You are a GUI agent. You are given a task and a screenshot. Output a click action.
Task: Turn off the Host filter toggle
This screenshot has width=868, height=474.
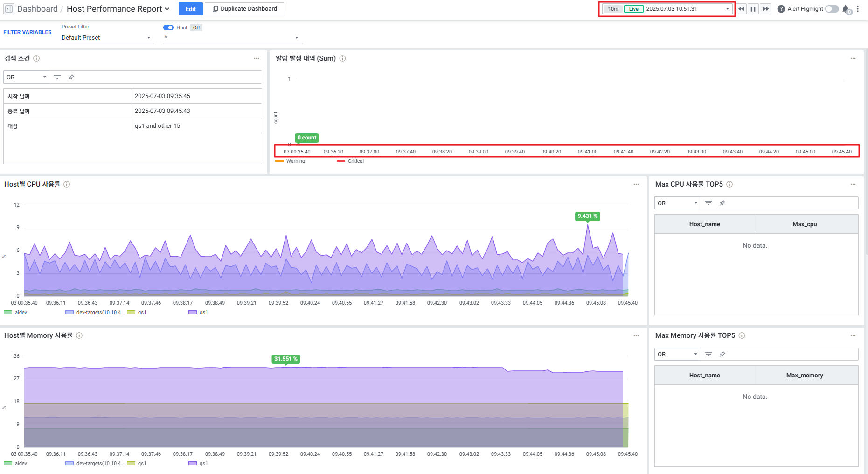click(168, 28)
